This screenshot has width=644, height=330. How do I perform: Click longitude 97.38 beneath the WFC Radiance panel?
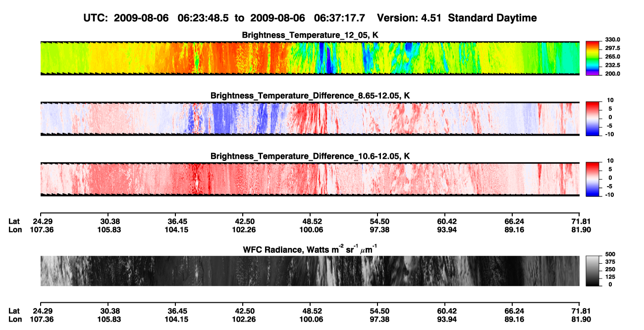pyautogui.click(x=379, y=319)
